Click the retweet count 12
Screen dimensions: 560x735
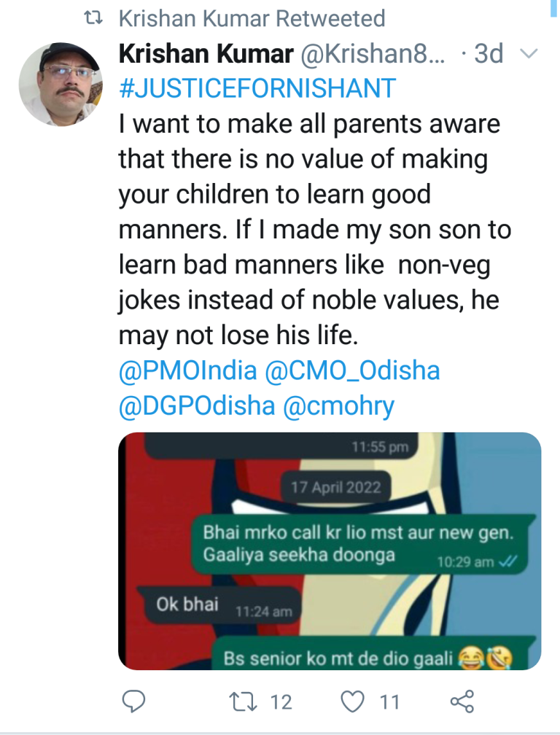pos(281,702)
